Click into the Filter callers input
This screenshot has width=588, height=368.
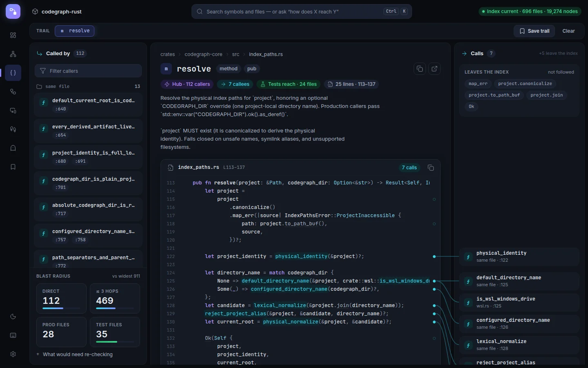(88, 71)
